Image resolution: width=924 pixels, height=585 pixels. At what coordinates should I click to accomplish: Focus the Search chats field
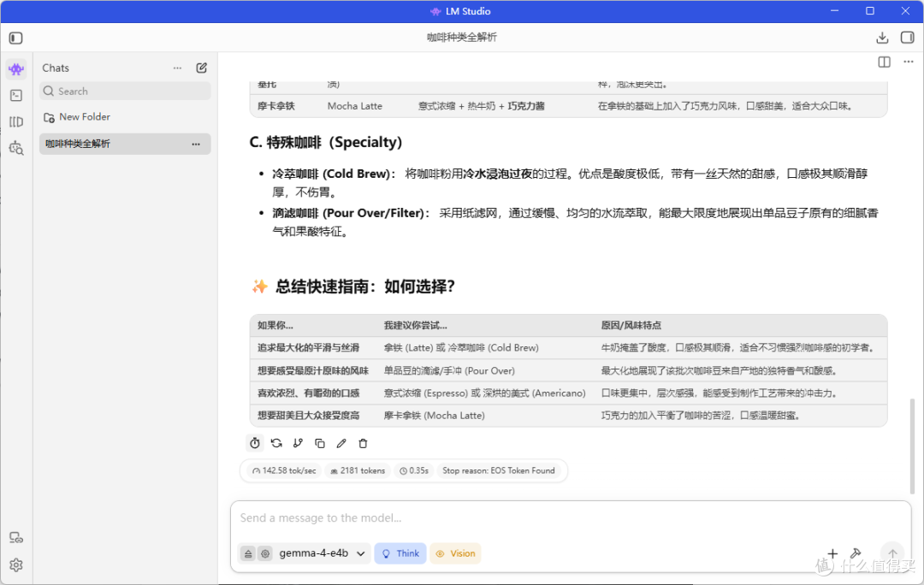(x=125, y=92)
